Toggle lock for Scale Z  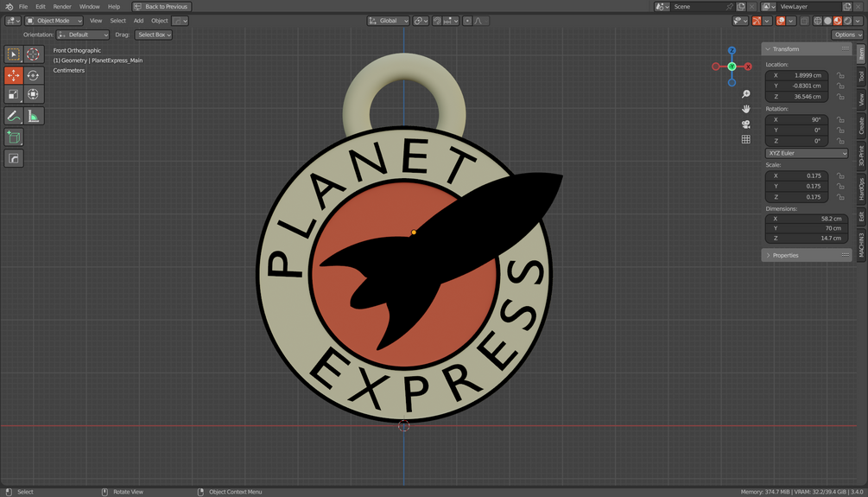pos(840,197)
